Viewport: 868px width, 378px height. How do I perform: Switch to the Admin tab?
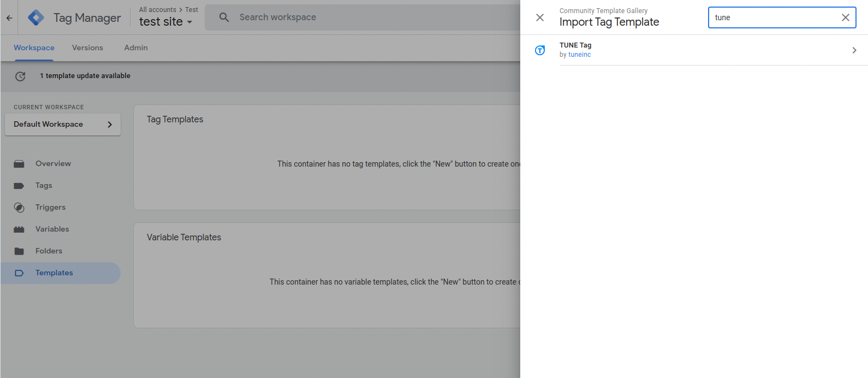click(136, 48)
